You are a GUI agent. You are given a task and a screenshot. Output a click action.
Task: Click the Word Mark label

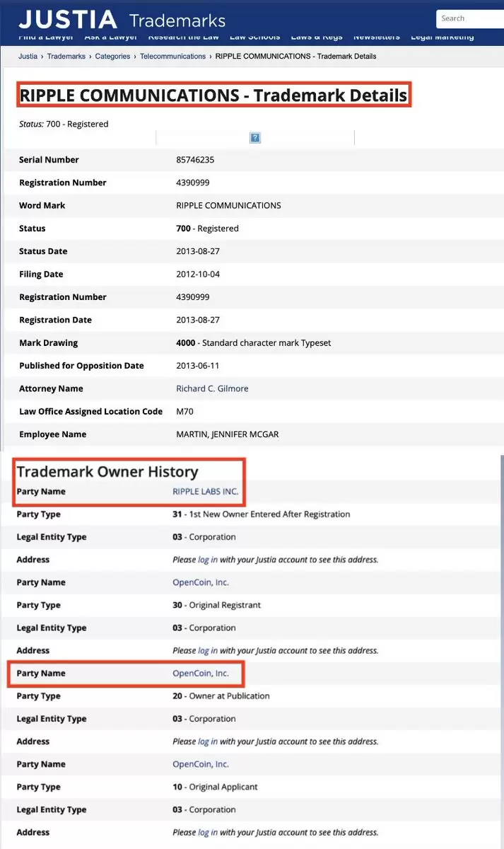(x=42, y=205)
